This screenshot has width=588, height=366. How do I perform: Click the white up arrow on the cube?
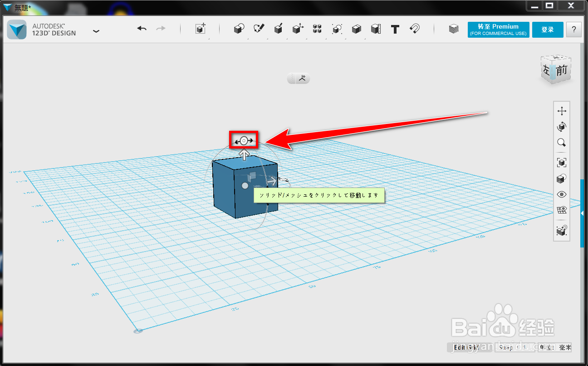(244, 154)
